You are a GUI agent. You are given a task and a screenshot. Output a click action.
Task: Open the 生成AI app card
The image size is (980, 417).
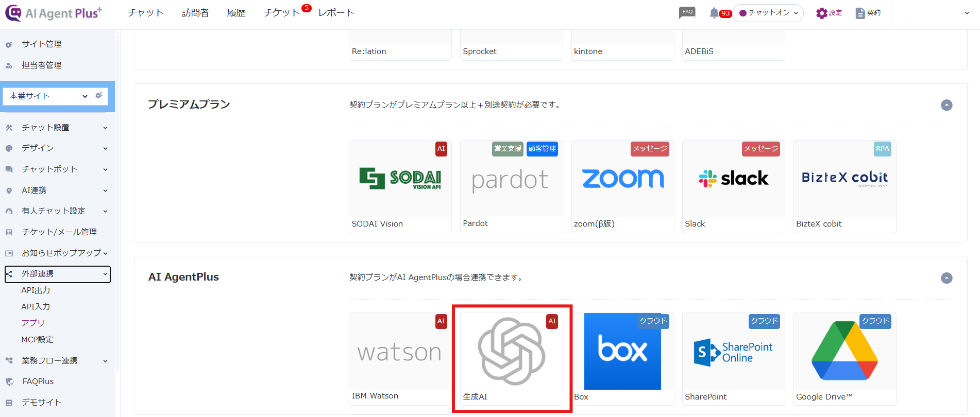(511, 359)
